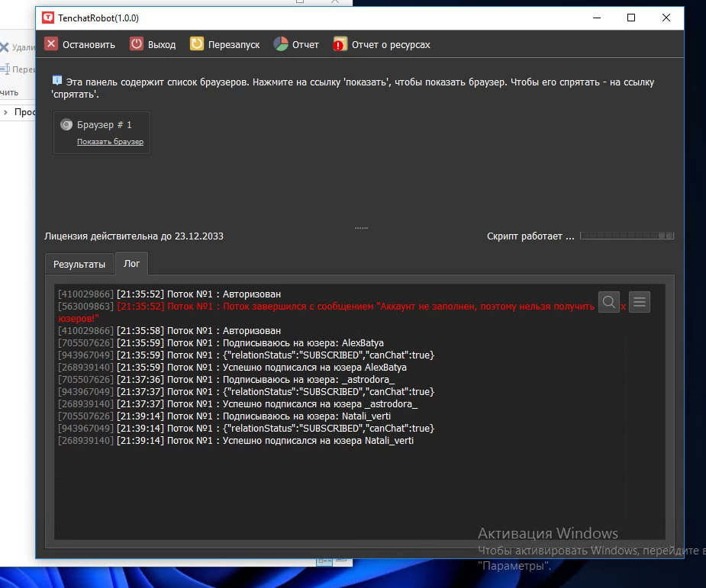Expand the tree chevron in the background window
Image resolution: width=706 pixels, height=588 pixels.
tap(5, 112)
